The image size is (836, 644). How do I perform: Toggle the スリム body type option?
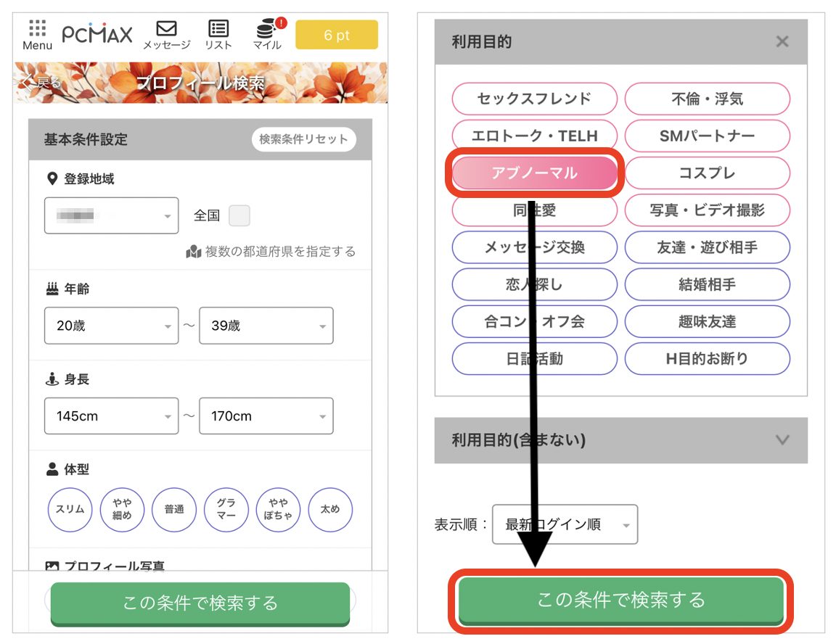click(x=70, y=509)
